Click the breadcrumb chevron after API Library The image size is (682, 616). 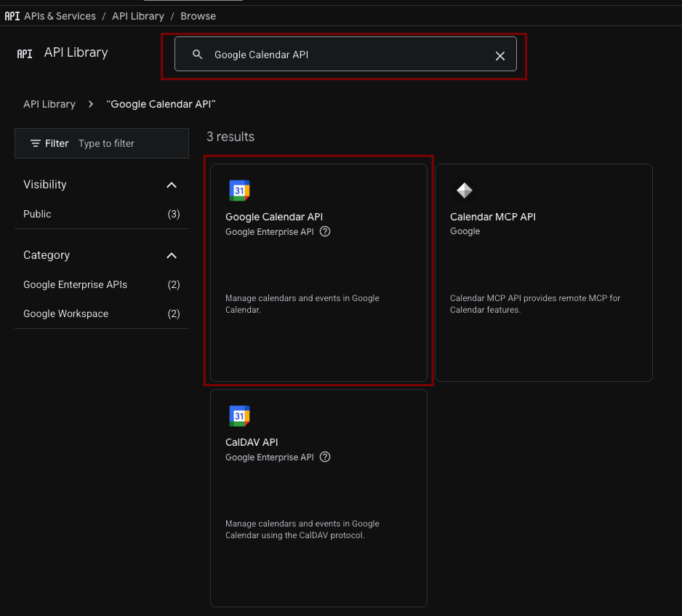point(91,105)
